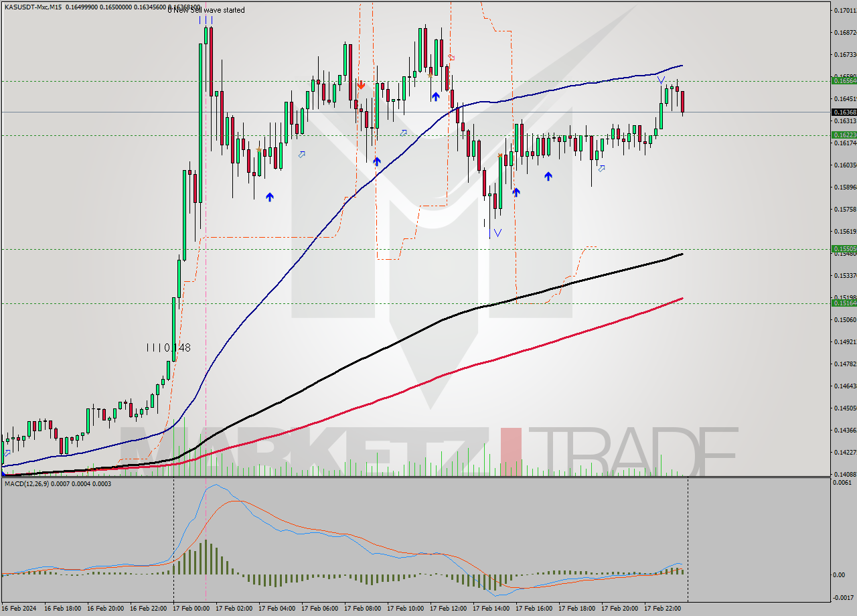This screenshot has height=616, width=857.
Task: Click the green level tag 0.16564
Action: 844,80
